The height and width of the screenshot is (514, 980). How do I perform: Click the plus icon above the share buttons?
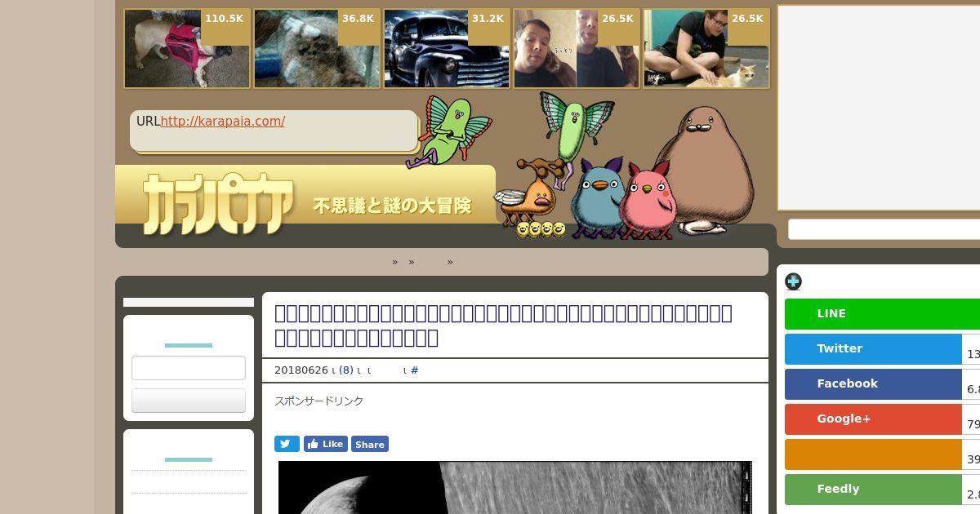[x=793, y=281]
